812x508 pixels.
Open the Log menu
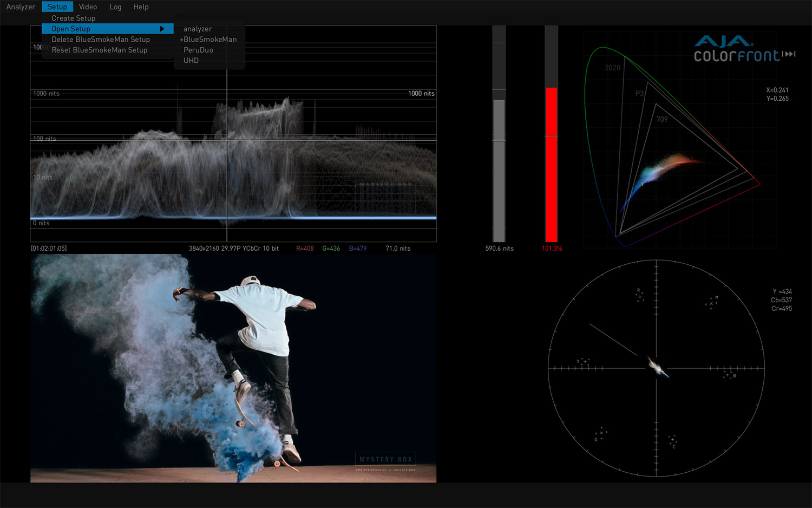pos(115,7)
